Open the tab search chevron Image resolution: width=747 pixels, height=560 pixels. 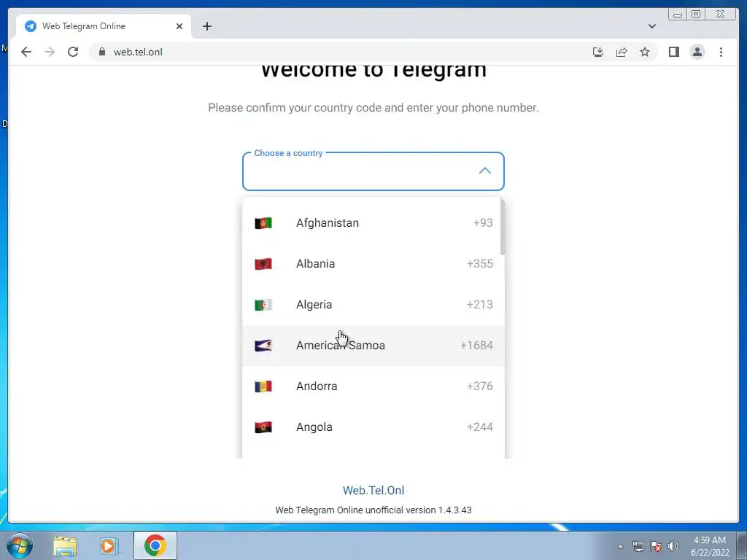point(651,26)
